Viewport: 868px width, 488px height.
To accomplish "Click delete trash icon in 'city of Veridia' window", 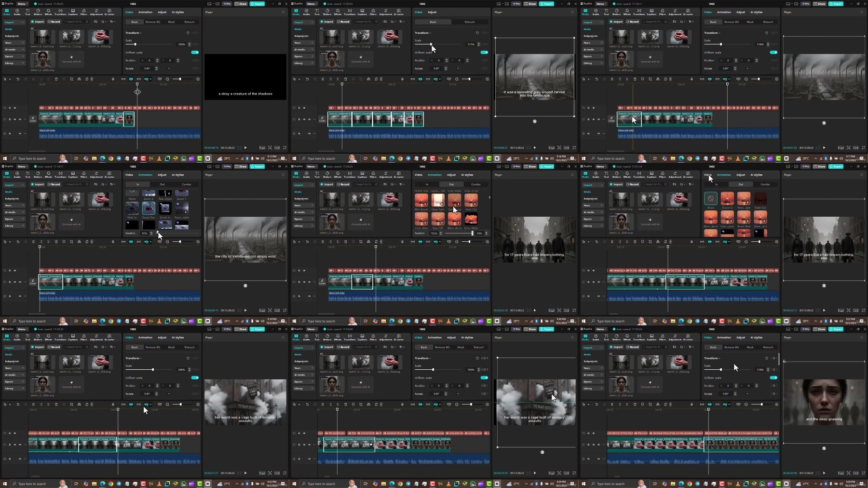I will coord(56,242).
